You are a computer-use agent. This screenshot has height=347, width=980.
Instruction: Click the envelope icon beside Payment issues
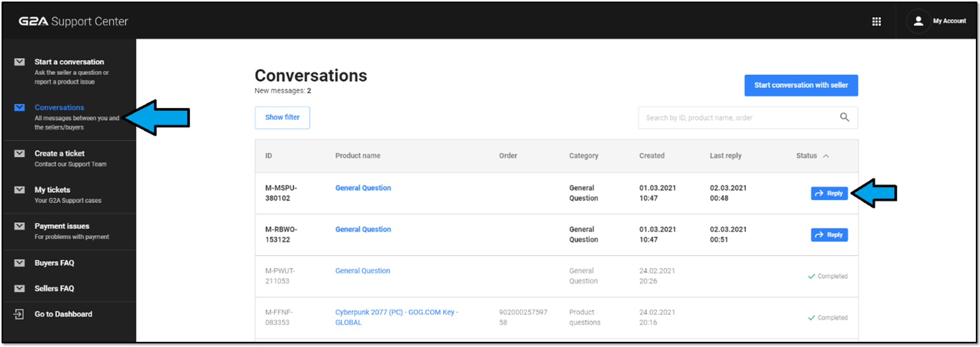pos(20,226)
